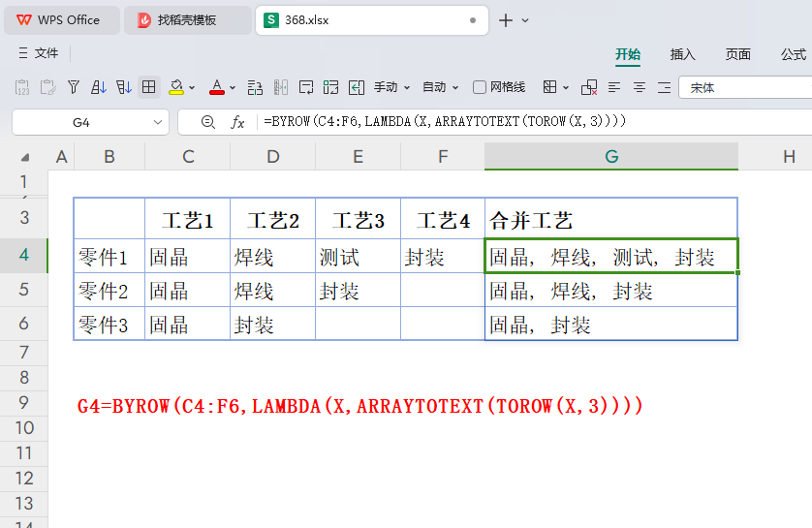The height and width of the screenshot is (528, 812).
Task: Click the filter funnel icon
Action: (x=74, y=87)
